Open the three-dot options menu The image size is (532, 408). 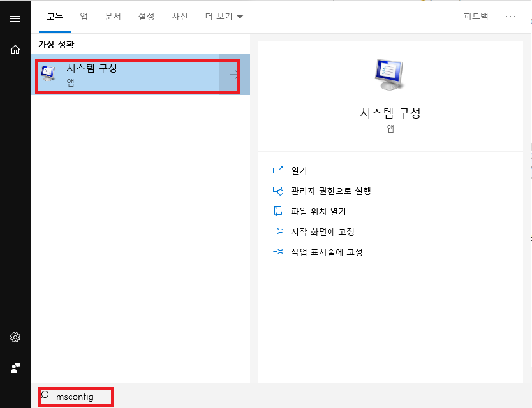[510, 17]
